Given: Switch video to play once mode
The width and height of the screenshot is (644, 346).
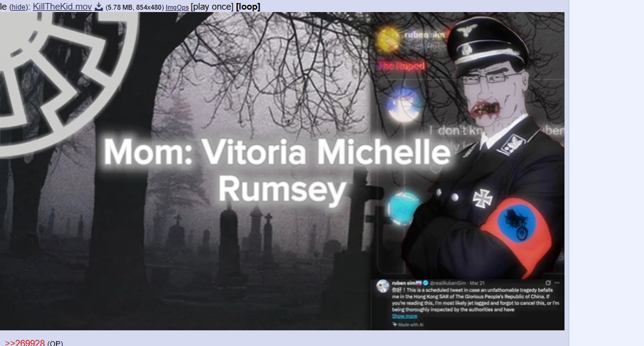Looking at the screenshot, I should click(212, 7).
